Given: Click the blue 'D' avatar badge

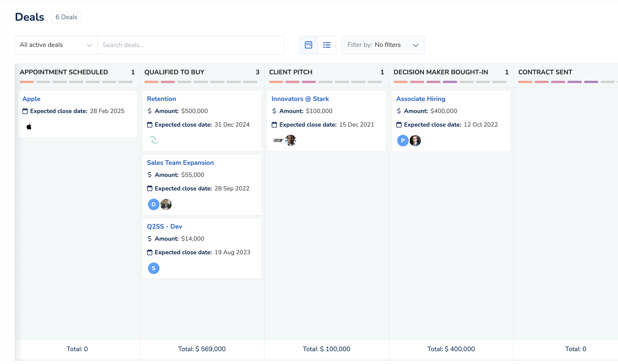Looking at the screenshot, I should click(154, 204).
